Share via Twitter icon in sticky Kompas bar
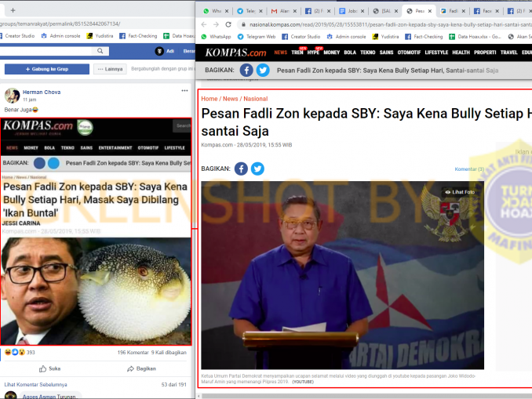The image size is (532, 399). coord(263,71)
